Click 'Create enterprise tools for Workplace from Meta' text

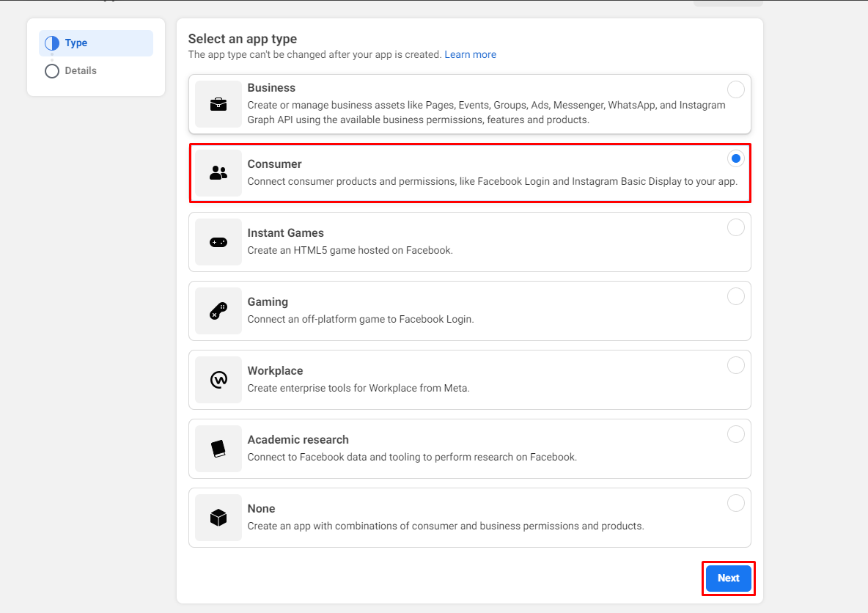click(x=358, y=388)
